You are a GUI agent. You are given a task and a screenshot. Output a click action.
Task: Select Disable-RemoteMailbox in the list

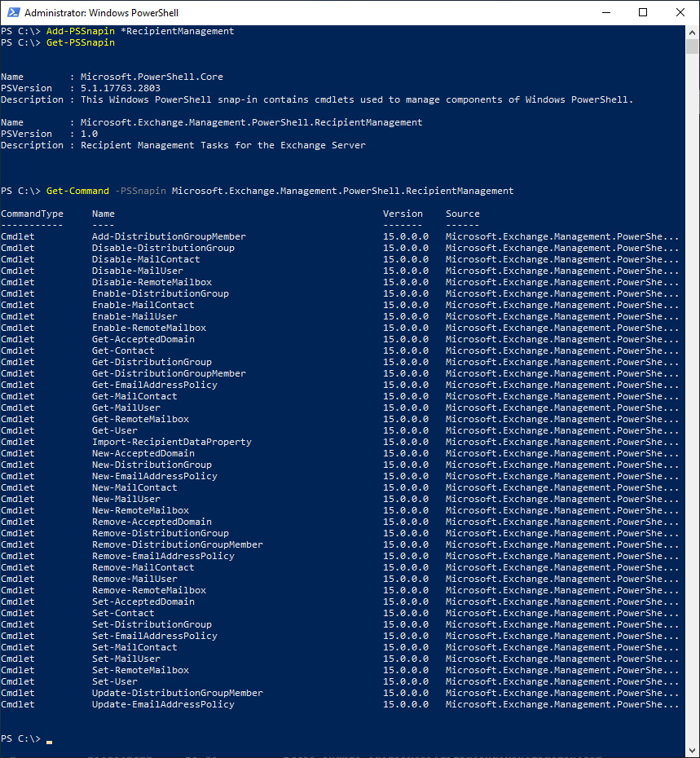[152, 282]
